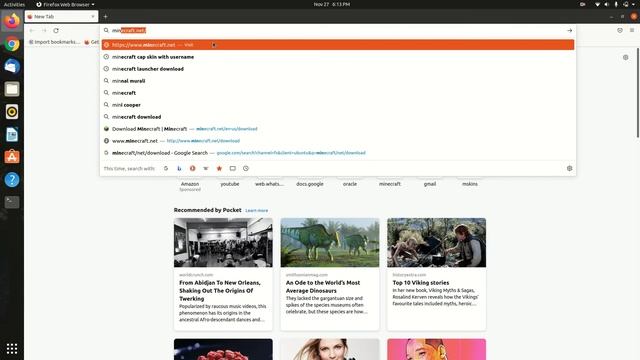Screen dimensions: 640x360
Task: Open Help from the dock
Action: pos(12,180)
